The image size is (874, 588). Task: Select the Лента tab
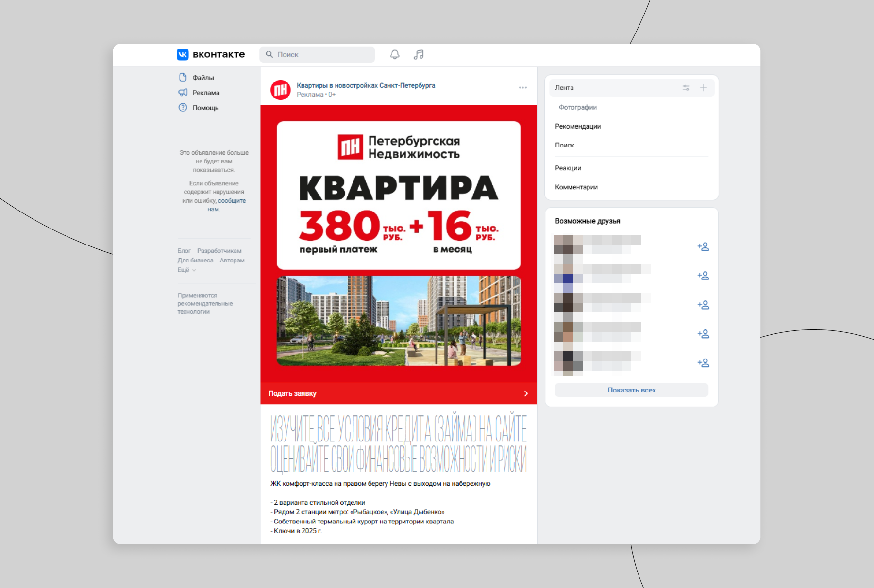point(631,88)
